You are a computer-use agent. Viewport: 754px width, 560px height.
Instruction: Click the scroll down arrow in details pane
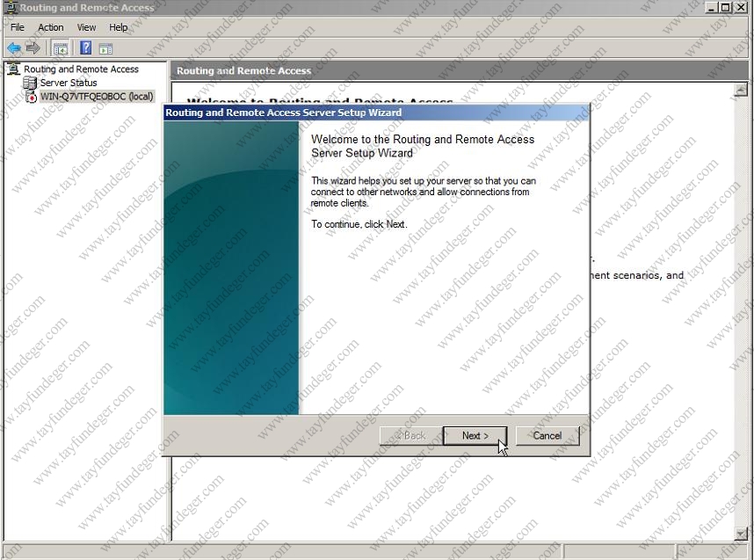[741, 533]
